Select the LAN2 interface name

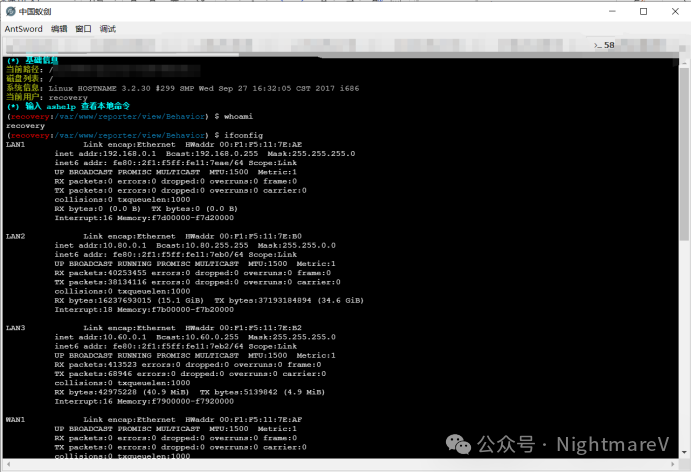(15, 236)
